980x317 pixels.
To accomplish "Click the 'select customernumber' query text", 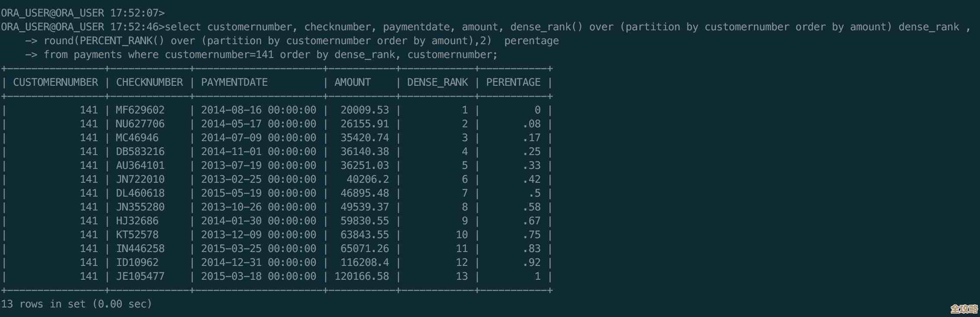I will coord(229,27).
